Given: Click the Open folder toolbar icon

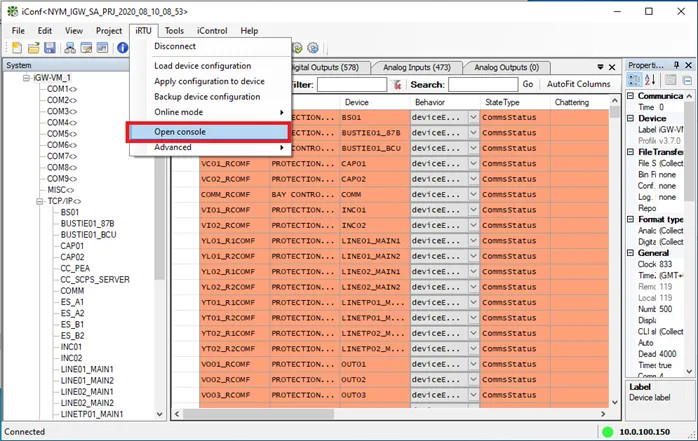Looking at the screenshot, I should tap(33, 48).
